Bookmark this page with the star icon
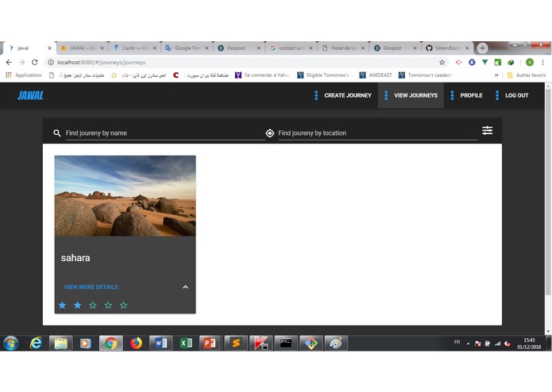The height and width of the screenshot is (392, 552). click(442, 62)
